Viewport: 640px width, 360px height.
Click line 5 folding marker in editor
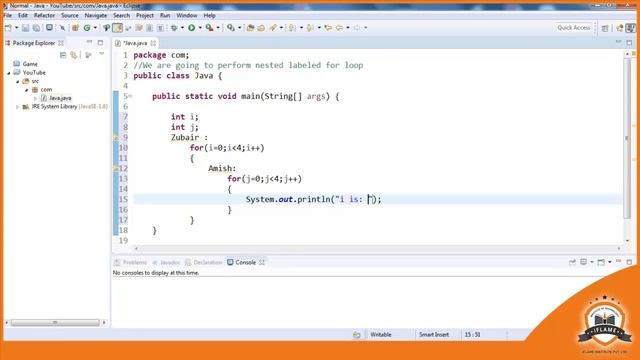(130, 96)
